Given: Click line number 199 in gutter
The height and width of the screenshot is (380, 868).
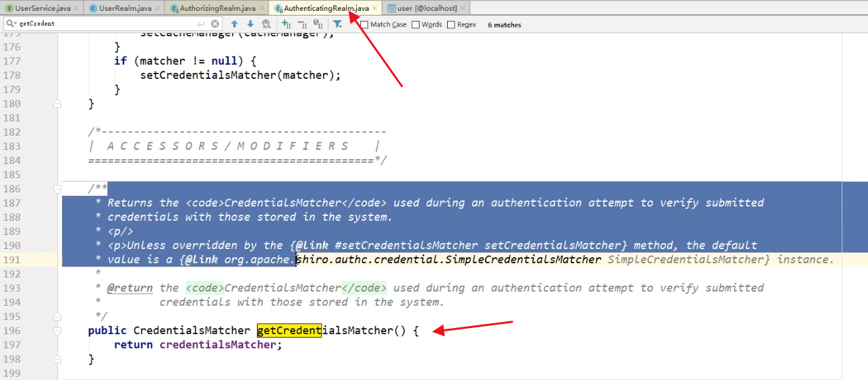Looking at the screenshot, I should pyautogui.click(x=12, y=373).
